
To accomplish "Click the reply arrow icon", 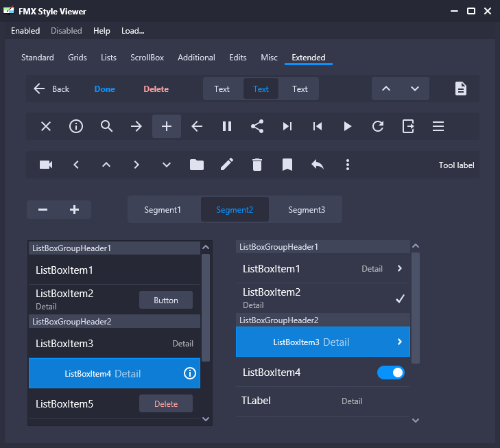I will [x=318, y=165].
